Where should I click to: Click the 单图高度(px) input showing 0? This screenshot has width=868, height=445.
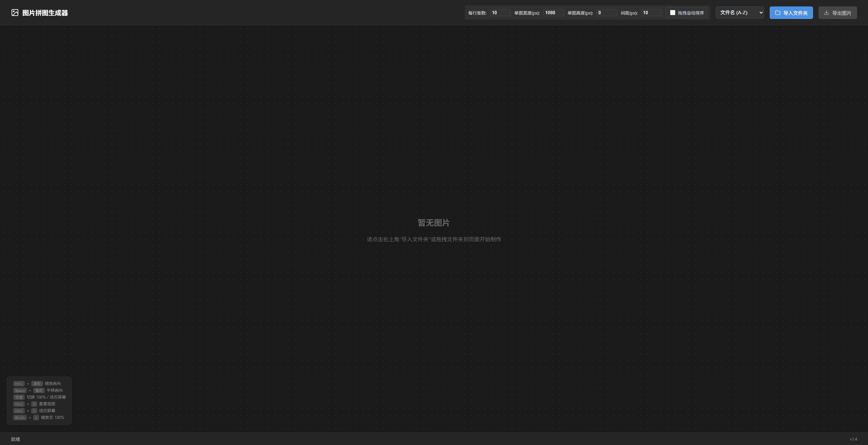pos(607,13)
